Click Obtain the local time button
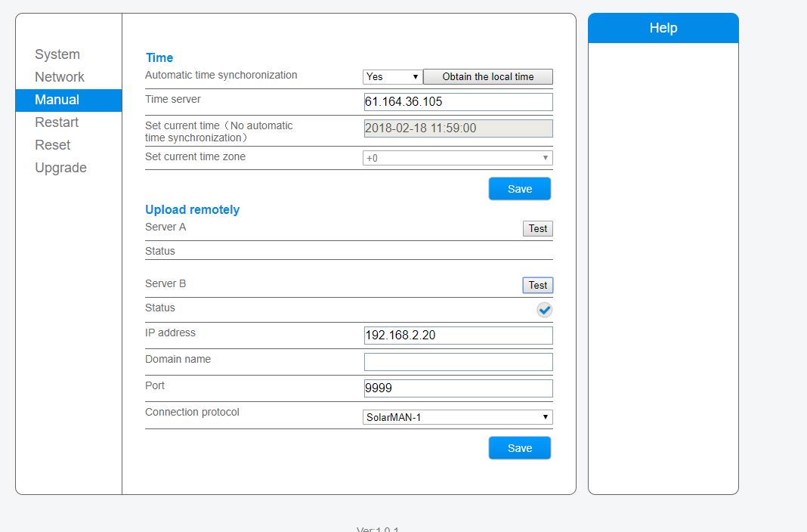Viewport: 807px width, 532px height. (x=488, y=76)
